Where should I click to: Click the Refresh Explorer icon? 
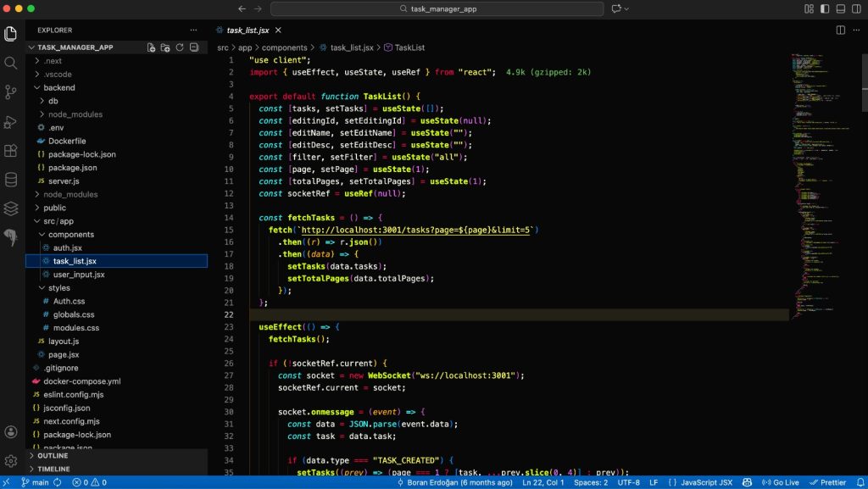pyautogui.click(x=180, y=47)
